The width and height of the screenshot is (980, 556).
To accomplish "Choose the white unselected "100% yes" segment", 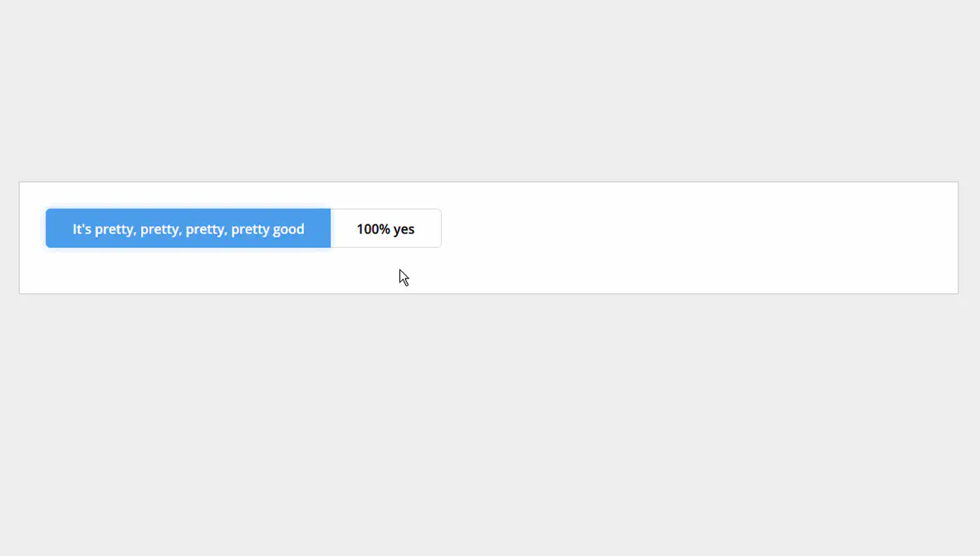I will [385, 229].
